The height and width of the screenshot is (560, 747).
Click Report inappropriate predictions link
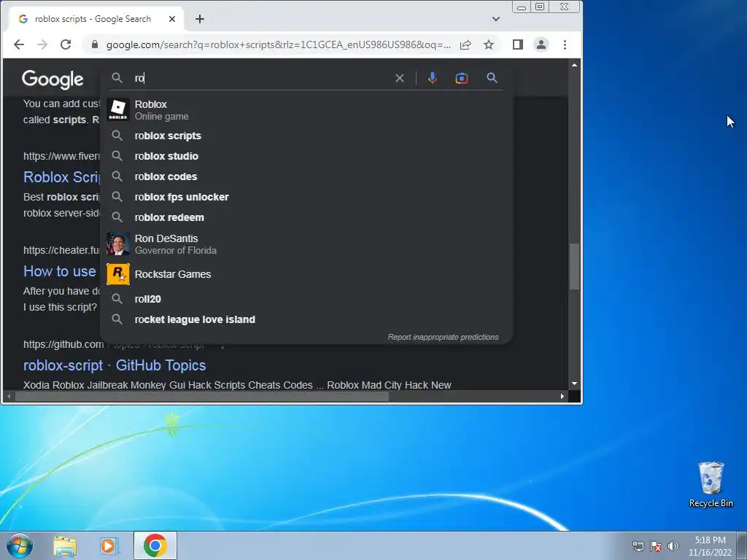point(443,337)
